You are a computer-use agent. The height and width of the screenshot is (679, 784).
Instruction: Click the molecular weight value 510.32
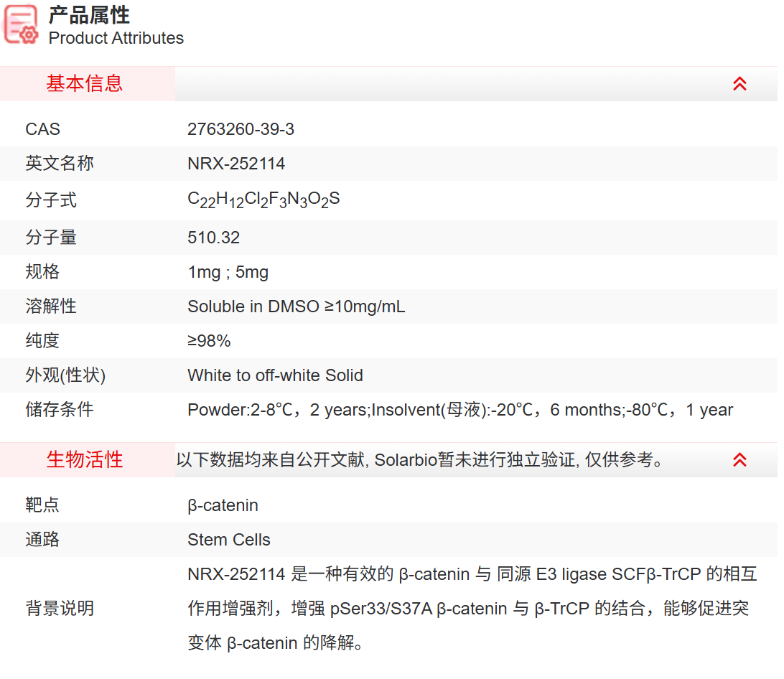tap(213, 238)
